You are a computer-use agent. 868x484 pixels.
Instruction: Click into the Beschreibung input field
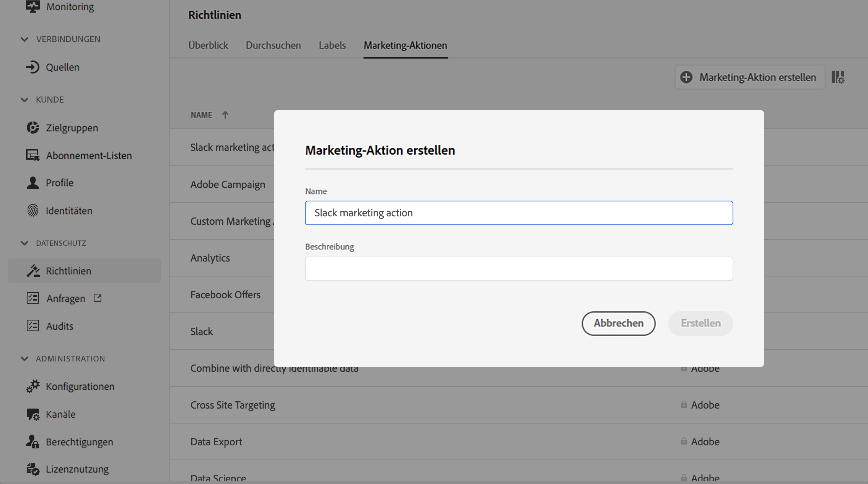click(519, 269)
